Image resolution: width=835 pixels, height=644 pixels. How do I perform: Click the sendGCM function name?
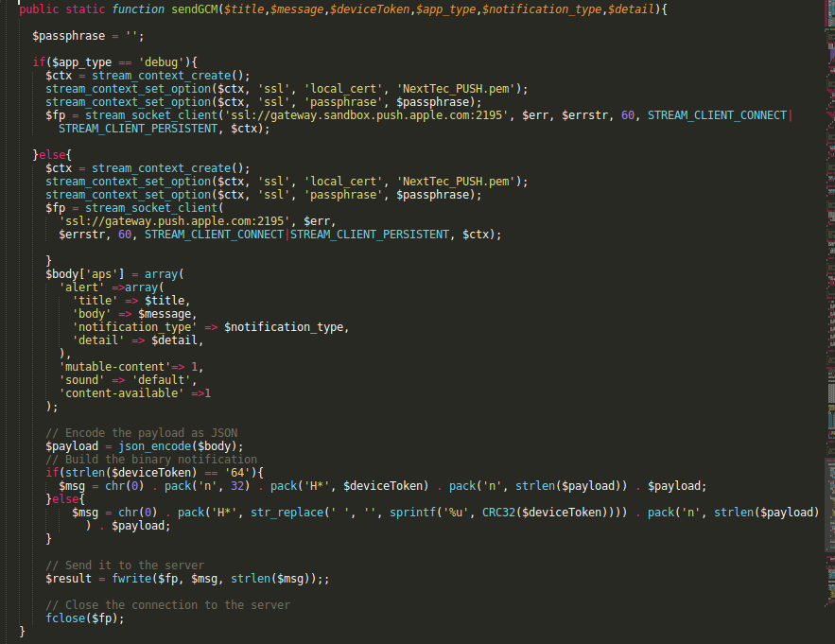pos(195,9)
